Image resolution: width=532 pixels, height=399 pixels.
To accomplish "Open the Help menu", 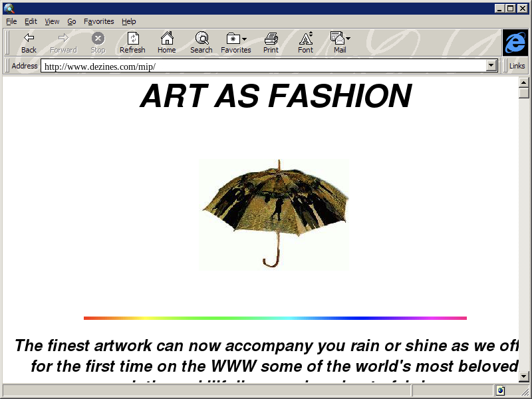I will (128, 21).
